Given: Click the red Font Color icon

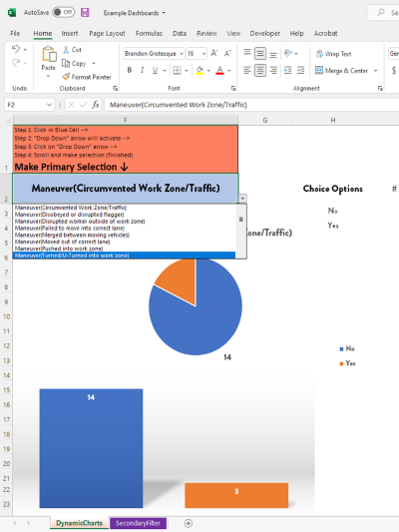Looking at the screenshot, I should pyautogui.click(x=219, y=70).
